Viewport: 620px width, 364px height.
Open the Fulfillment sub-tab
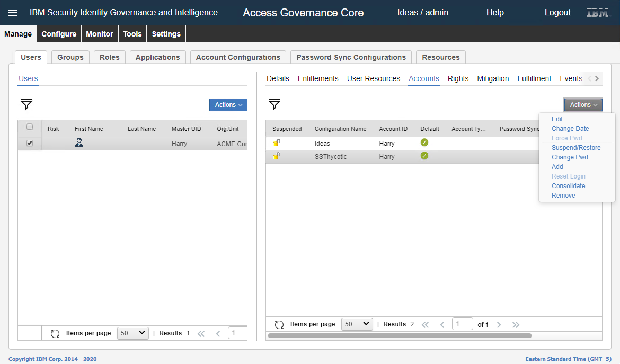pyautogui.click(x=534, y=78)
